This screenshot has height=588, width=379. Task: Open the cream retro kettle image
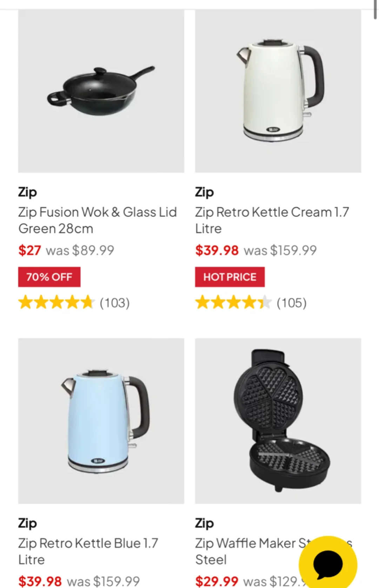[278, 91]
